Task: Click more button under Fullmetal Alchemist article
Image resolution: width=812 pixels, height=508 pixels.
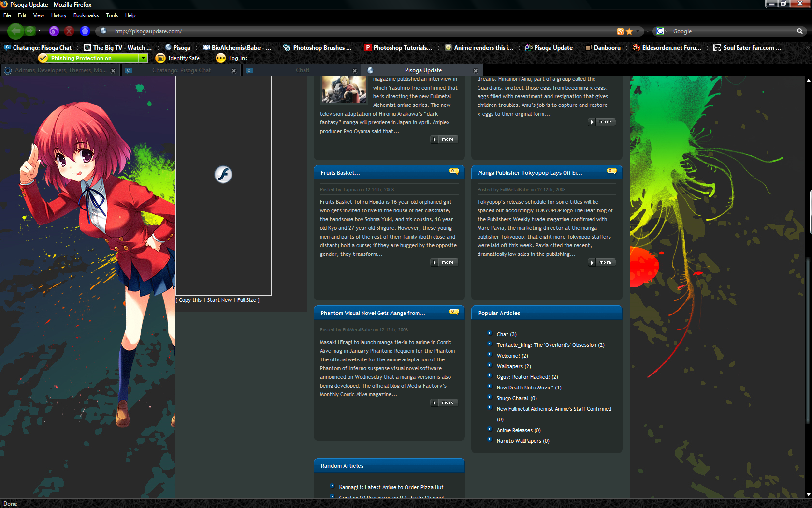Action: point(444,139)
